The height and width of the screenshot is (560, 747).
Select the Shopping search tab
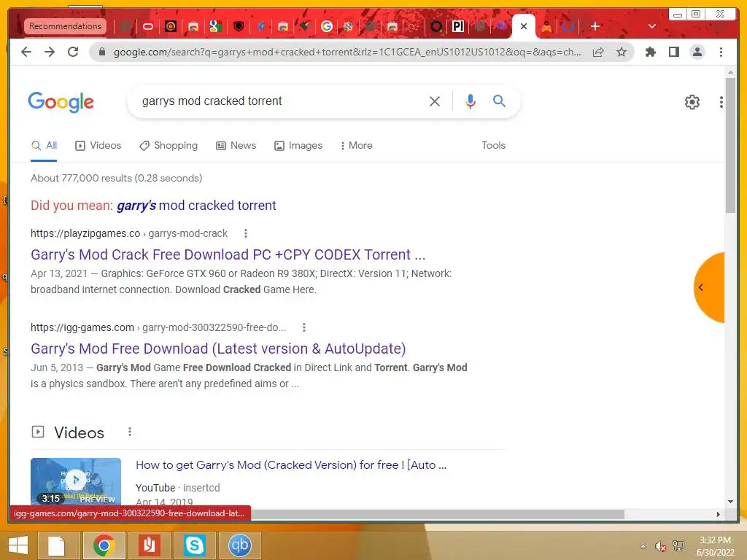[169, 146]
